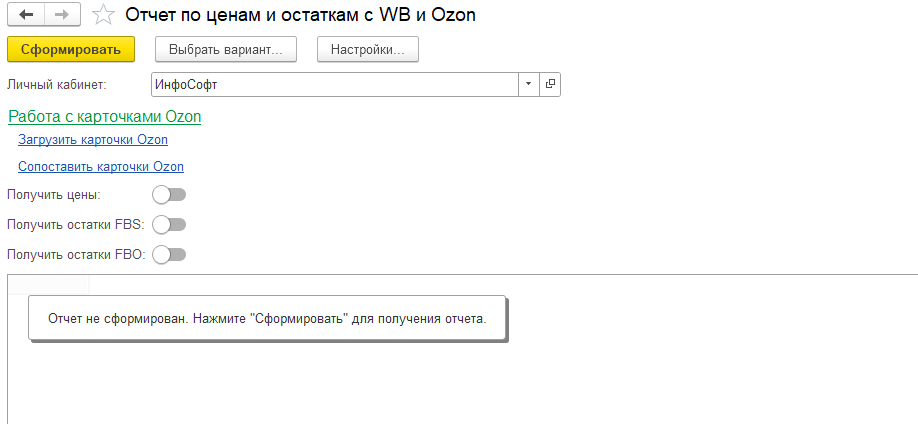The height and width of the screenshot is (424, 918).
Task: Add report to favorites with the star
Action: tap(103, 15)
